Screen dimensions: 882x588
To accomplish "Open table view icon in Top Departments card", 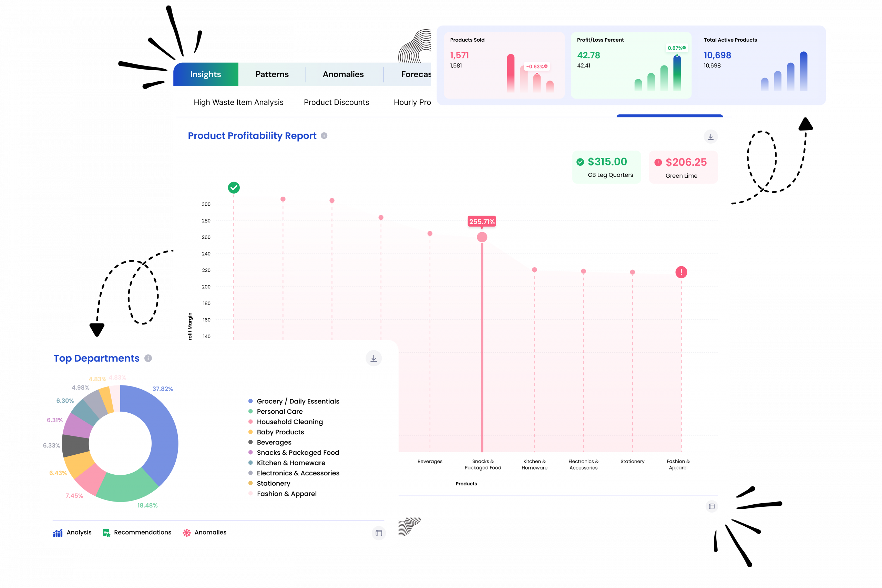I will [x=379, y=533].
